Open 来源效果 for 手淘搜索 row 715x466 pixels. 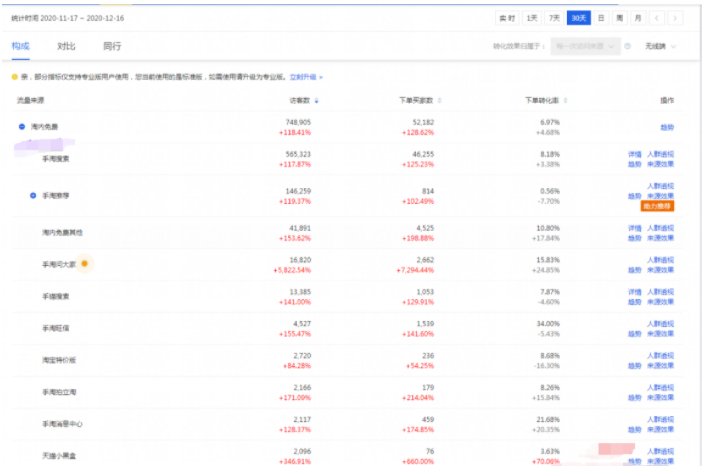tap(660, 164)
